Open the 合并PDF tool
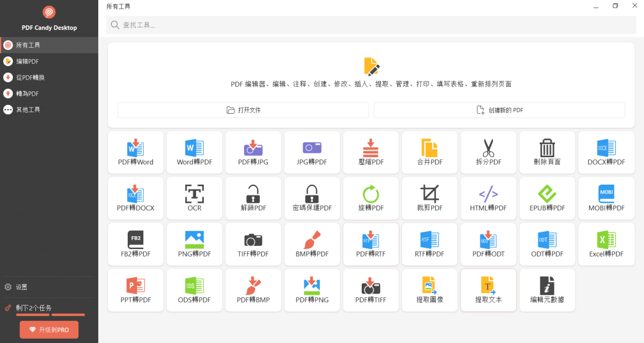 point(429,152)
